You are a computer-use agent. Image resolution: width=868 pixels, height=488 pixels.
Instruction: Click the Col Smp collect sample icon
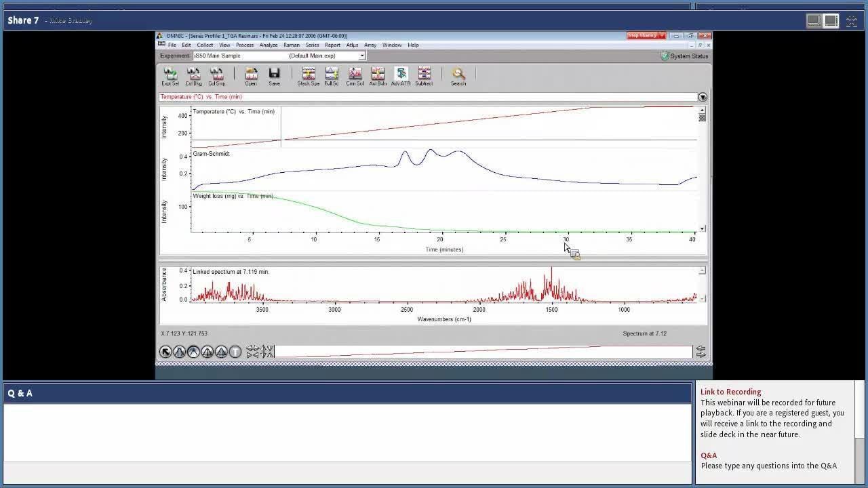tap(216, 76)
